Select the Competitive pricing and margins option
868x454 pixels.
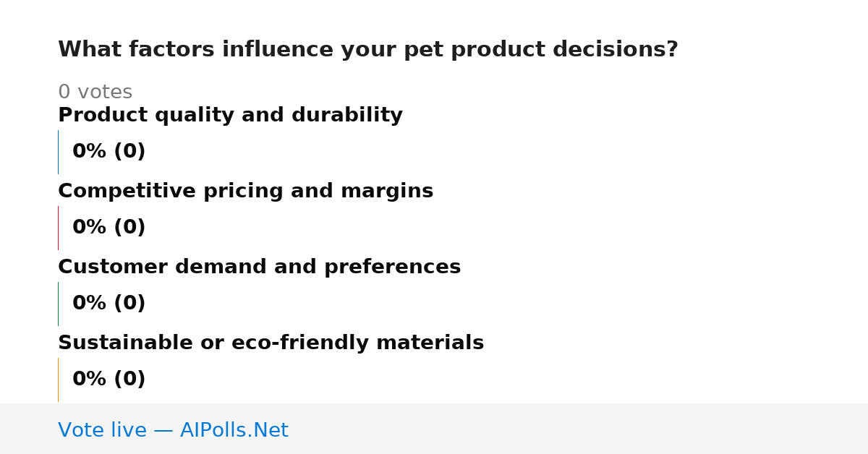click(245, 192)
